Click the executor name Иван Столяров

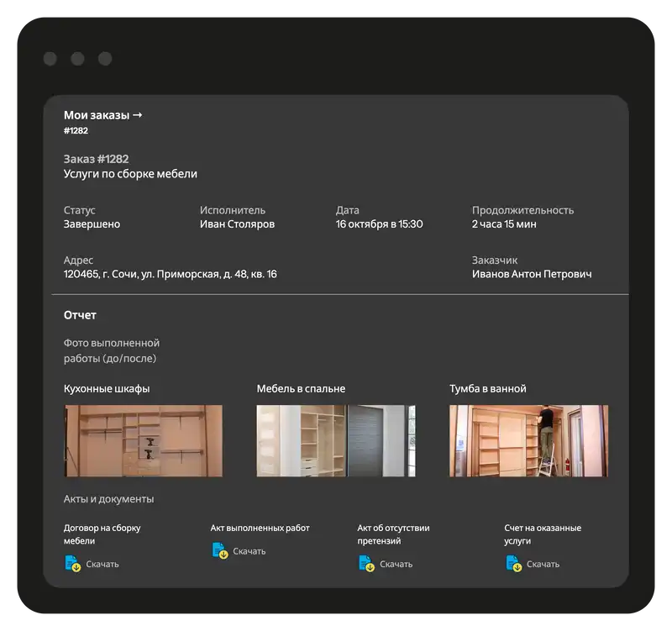point(237,224)
